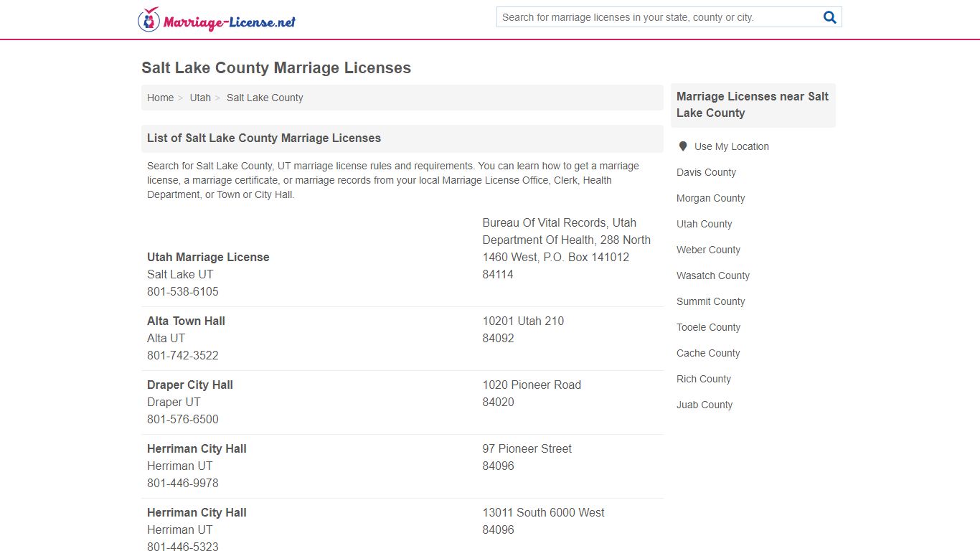
Task: Click phone number 801-538-6105
Action: (x=183, y=291)
